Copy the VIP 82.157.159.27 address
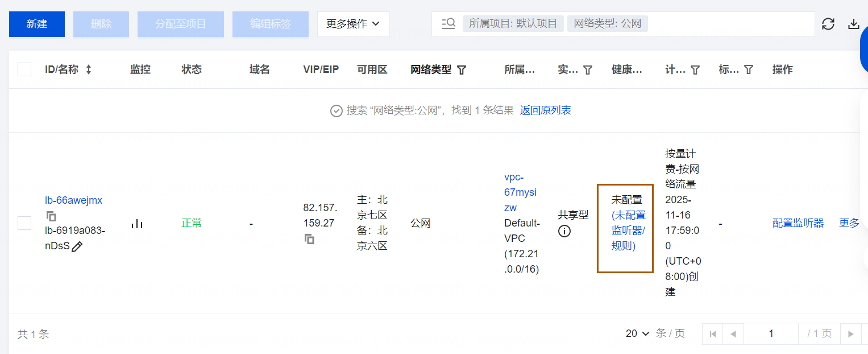The image size is (868, 354). [309, 239]
